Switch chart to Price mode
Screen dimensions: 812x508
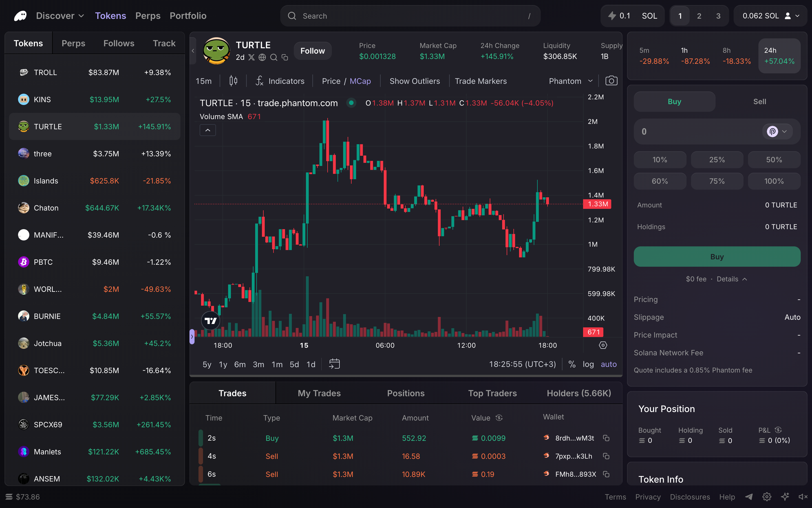click(x=331, y=81)
